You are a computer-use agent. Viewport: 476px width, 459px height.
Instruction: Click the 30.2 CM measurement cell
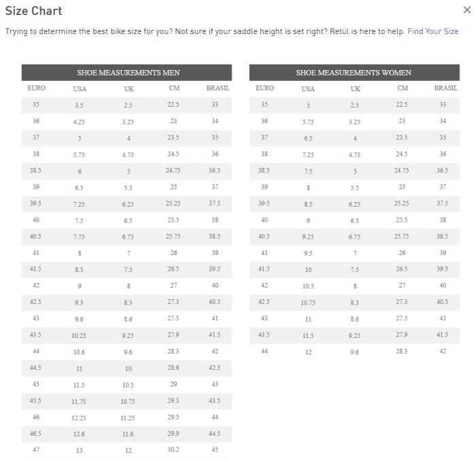[x=173, y=449]
